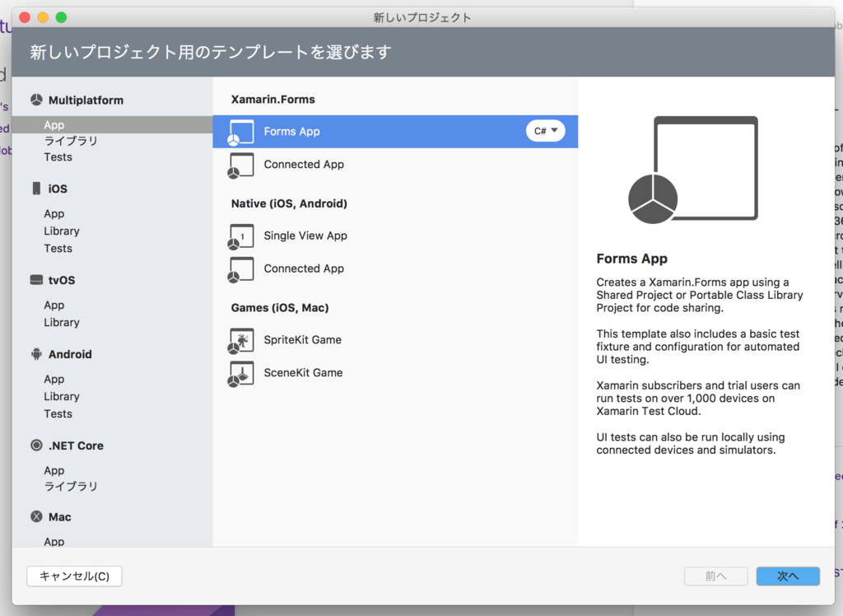Select App under Android
843x616 pixels.
[54, 380]
